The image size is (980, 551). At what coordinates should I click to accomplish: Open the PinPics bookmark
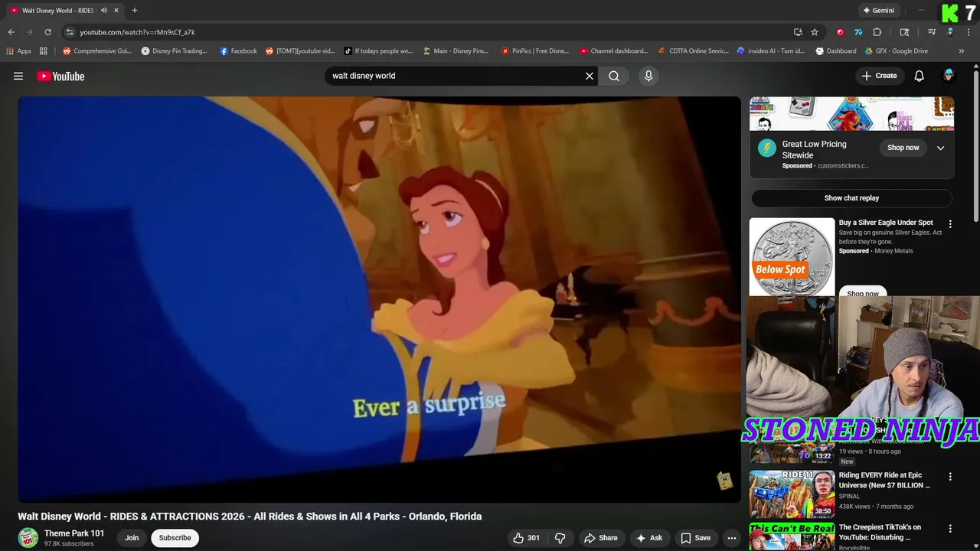tap(535, 51)
